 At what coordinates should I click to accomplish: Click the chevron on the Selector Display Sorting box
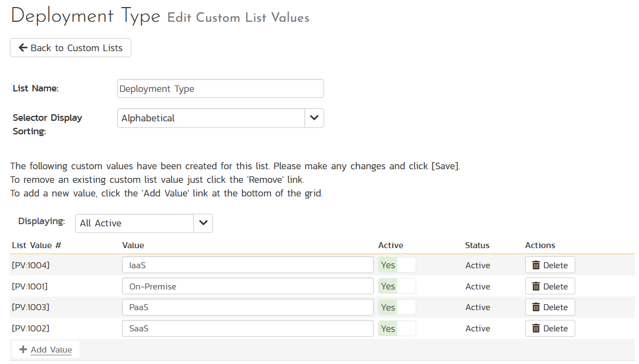click(313, 118)
